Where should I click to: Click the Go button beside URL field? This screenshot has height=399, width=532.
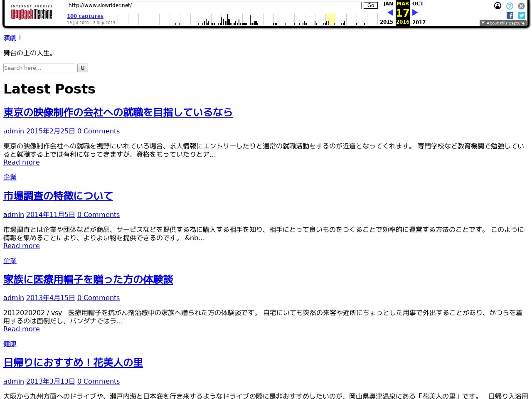tap(370, 5)
